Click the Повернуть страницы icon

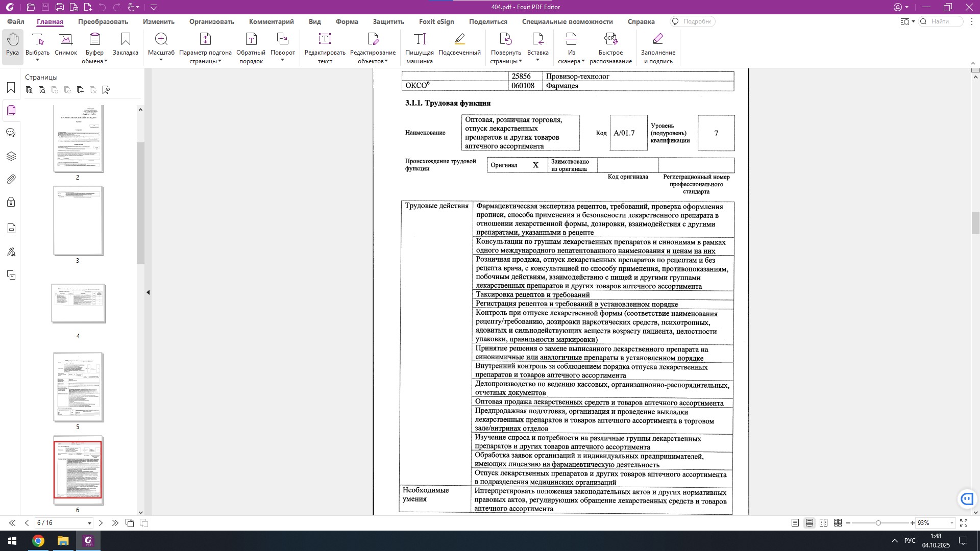click(506, 40)
